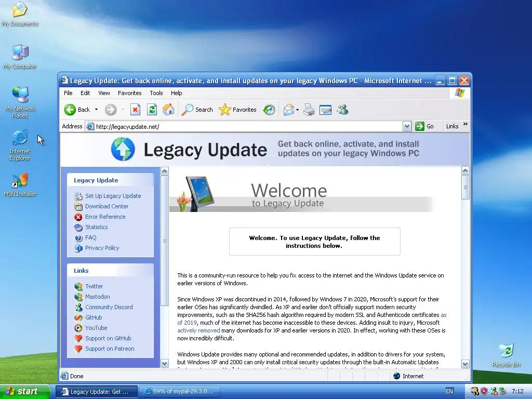Expand the Links toolbar chevron
532x399 pixels.
pyautogui.click(x=465, y=124)
